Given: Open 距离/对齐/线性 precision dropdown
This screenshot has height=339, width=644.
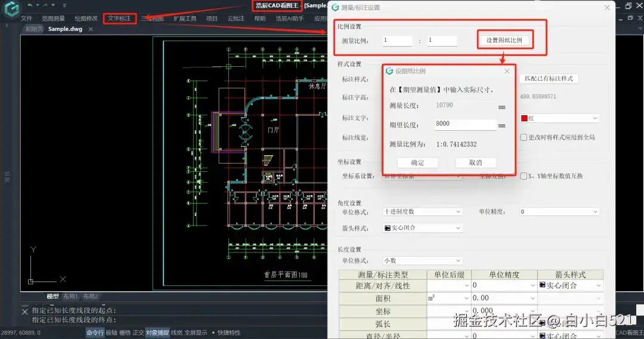Looking at the screenshot, I should click(504, 285).
